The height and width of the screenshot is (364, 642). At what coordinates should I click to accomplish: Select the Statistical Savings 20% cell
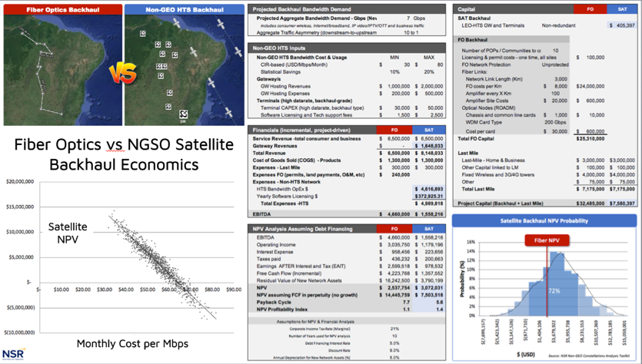pos(429,72)
